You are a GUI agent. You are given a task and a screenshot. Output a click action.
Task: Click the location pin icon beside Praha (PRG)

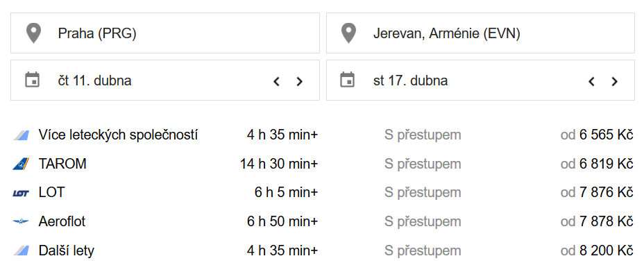(x=33, y=33)
